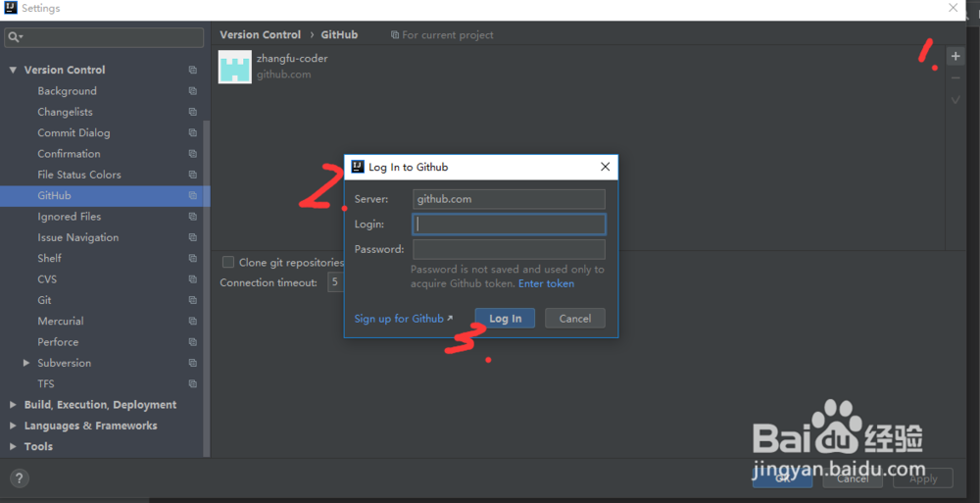Click the project-level icon beside File Status Colors
The image size is (980, 503).
click(x=192, y=175)
